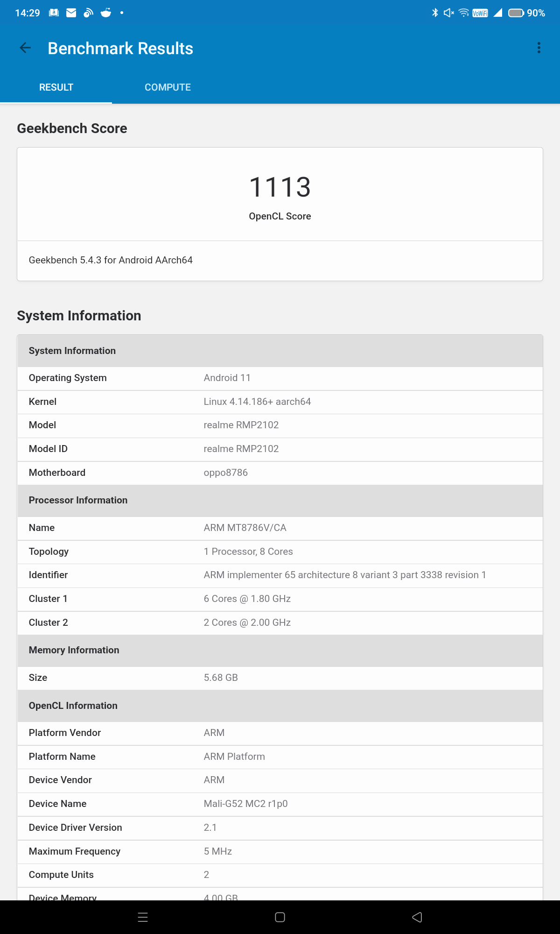
Task: Tap the 6 Cores @ 1.80 GHz value
Action: (x=247, y=599)
